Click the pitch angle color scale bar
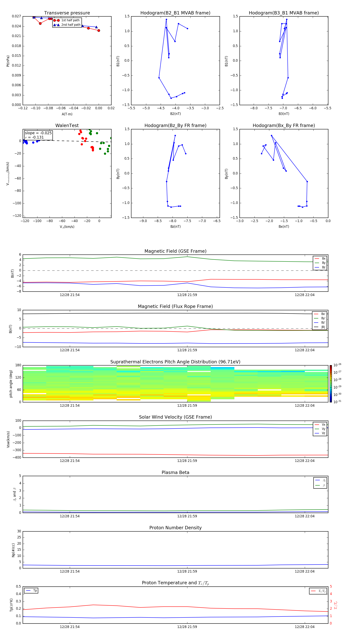Viewport: 351px width, 644px height. (331, 383)
